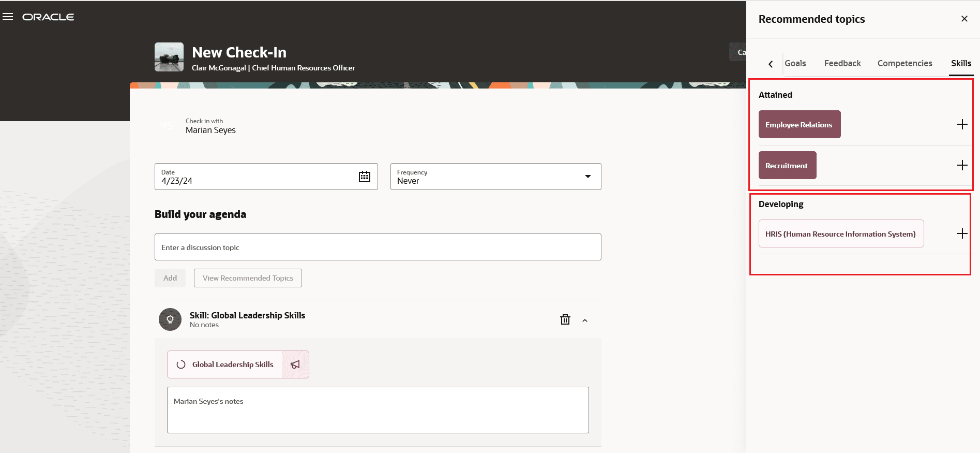Image resolution: width=980 pixels, height=453 pixels.
Task: Click the Global Leadership Skills card
Action: pyautogui.click(x=238, y=364)
